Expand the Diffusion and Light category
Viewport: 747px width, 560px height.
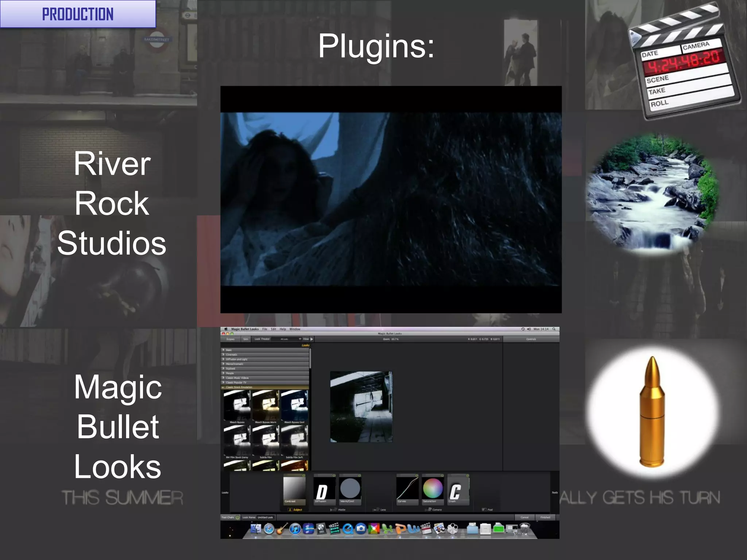click(265, 359)
